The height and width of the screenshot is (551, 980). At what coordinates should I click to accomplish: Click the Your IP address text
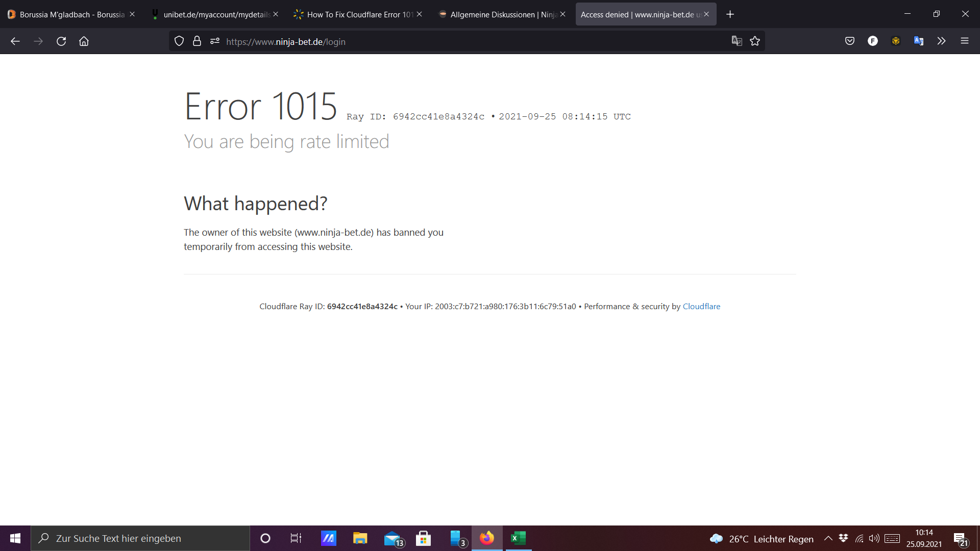pos(491,307)
